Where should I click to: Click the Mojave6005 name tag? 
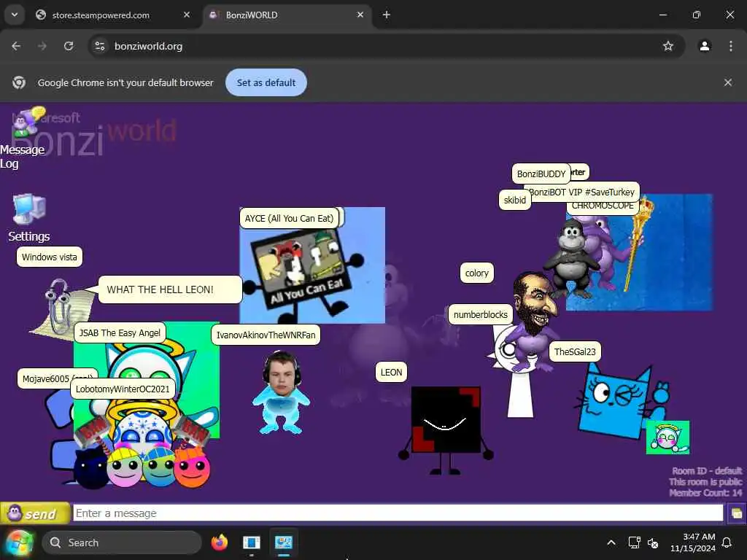(45, 378)
